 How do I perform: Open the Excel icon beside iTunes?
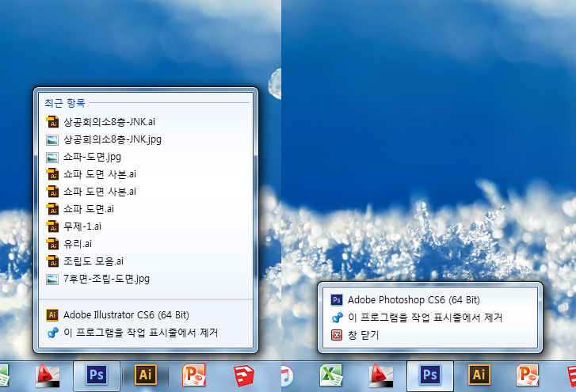[x=331, y=375]
